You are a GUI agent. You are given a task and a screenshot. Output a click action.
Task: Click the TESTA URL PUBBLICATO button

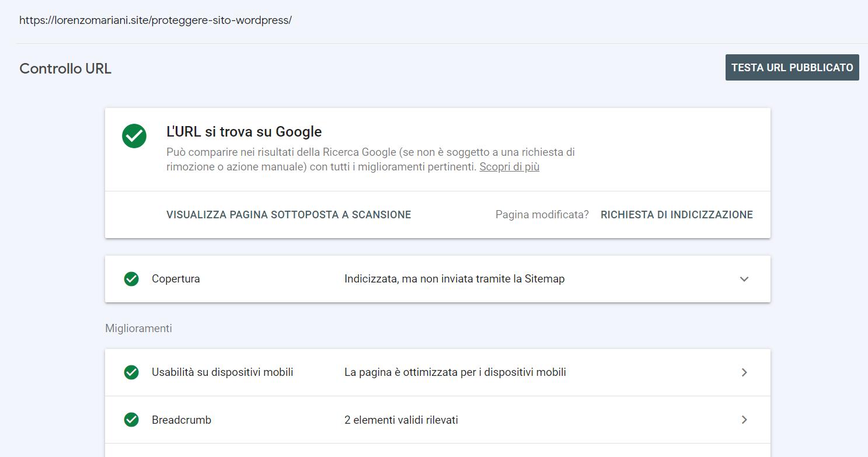(792, 67)
